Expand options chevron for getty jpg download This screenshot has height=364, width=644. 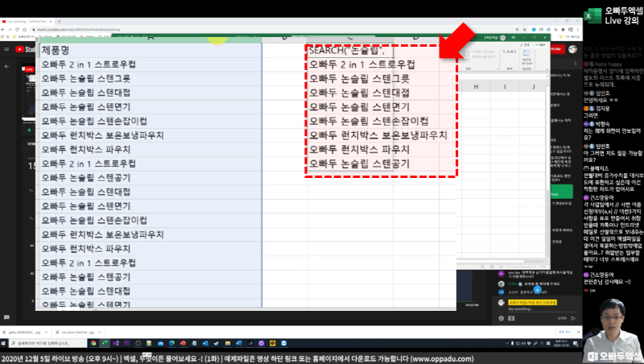[x=46, y=333]
